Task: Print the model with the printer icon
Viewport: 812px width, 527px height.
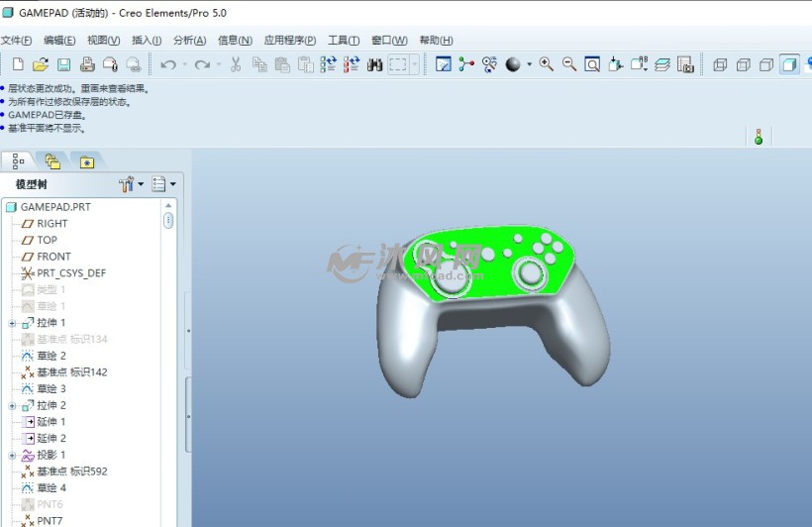Action: [x=87, y=64]
